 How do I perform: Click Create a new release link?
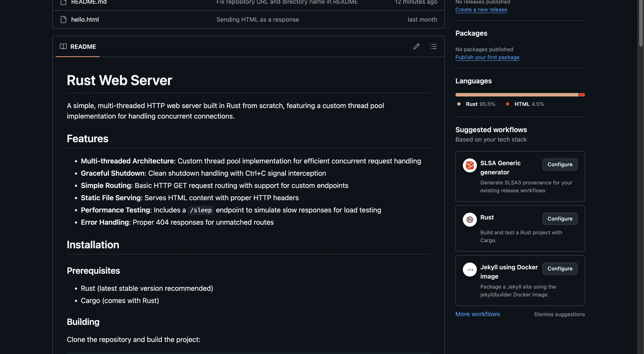[481, 9]
